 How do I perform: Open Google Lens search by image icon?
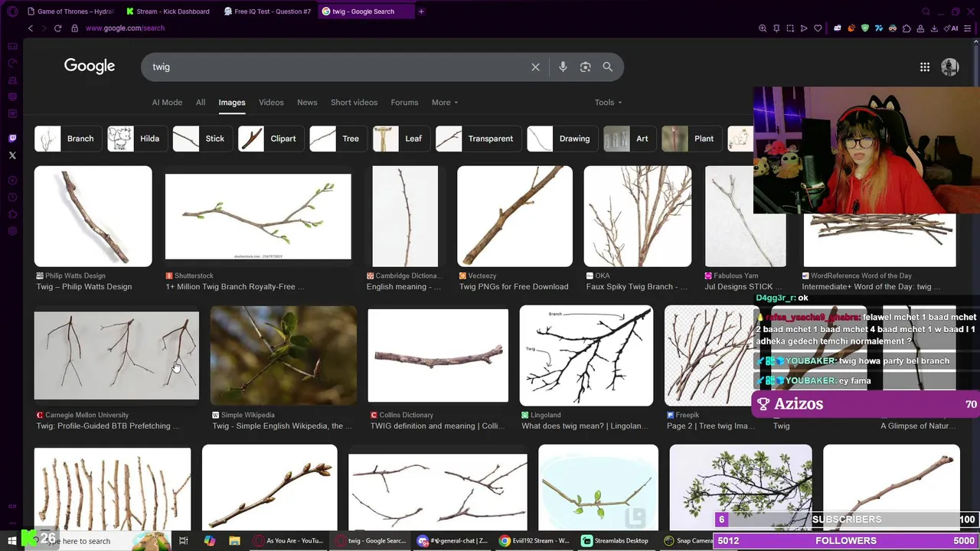(585, 67)
